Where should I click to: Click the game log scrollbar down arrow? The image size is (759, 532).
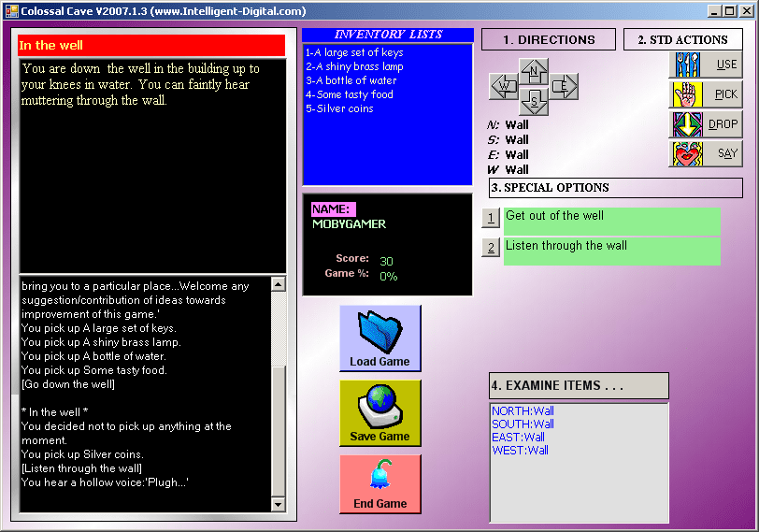(278, 505)
